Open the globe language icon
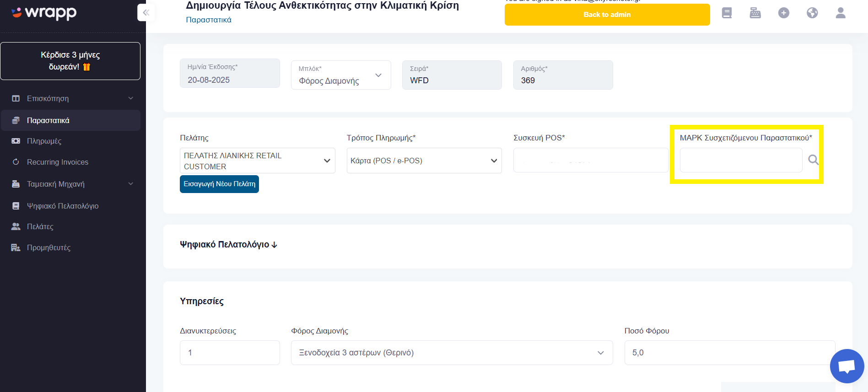 (x=812, y=13)
